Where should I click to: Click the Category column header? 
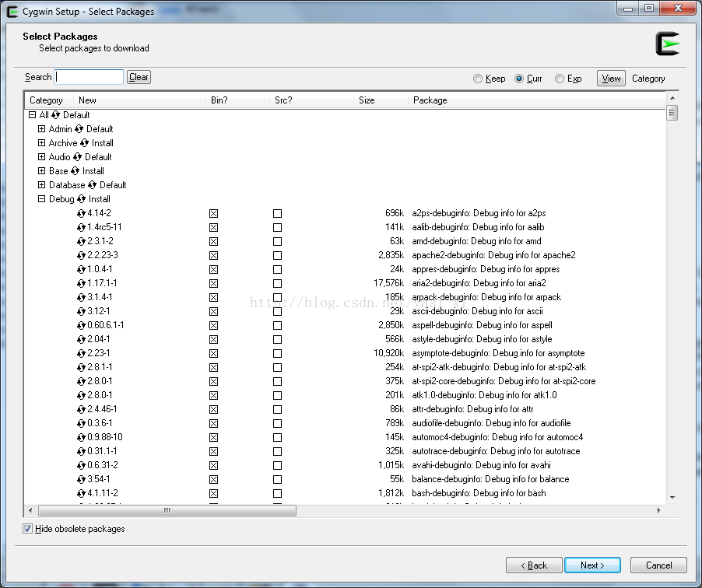pos(49,100)
